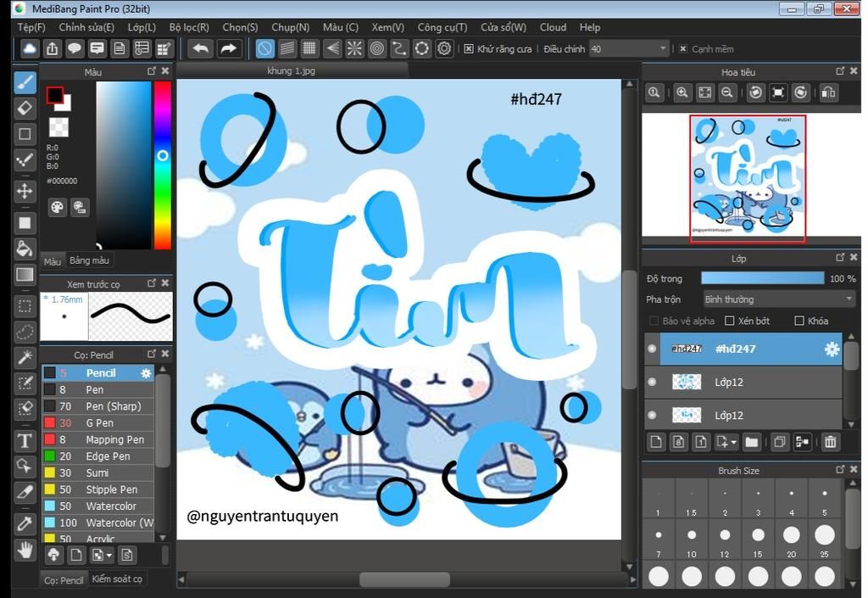The height and width of the screenshot is (598, 868).
Task: Open the Bộ lọc(R) menu
Action: [189, 27]
